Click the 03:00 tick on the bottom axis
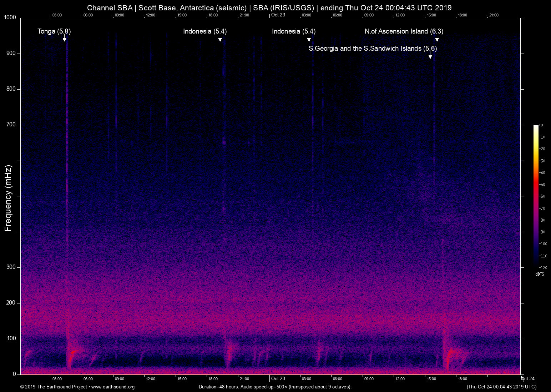 (57, 378)
